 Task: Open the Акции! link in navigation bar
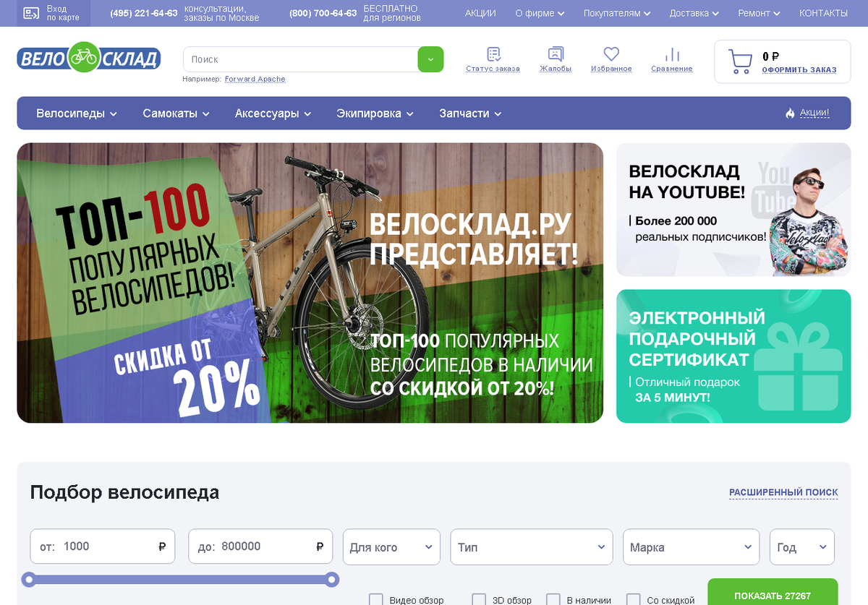[x=814, y=113]
